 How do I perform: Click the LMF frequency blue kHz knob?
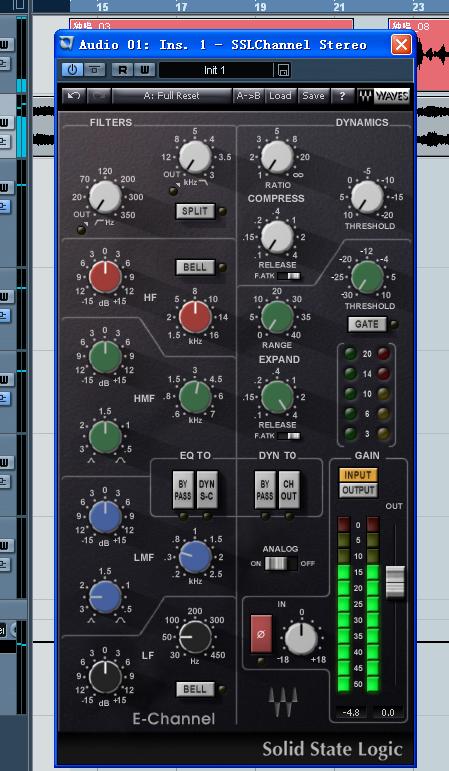[x=195, y=557]
